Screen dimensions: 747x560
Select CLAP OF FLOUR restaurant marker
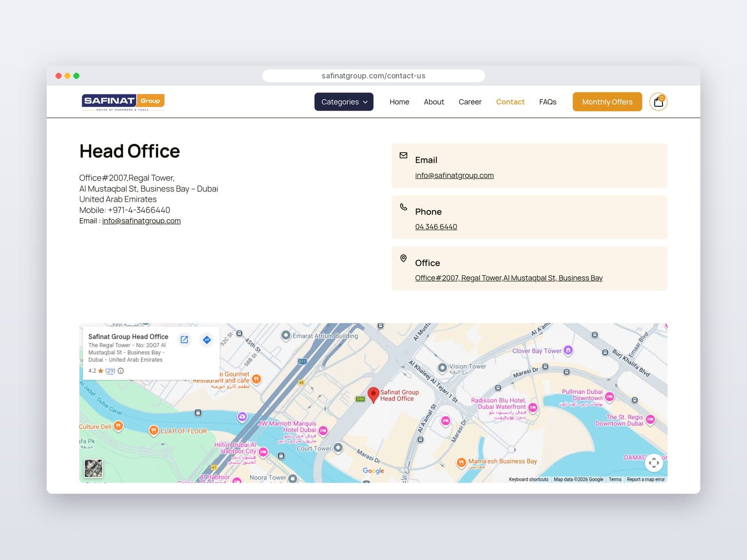[x=153, y=431]
